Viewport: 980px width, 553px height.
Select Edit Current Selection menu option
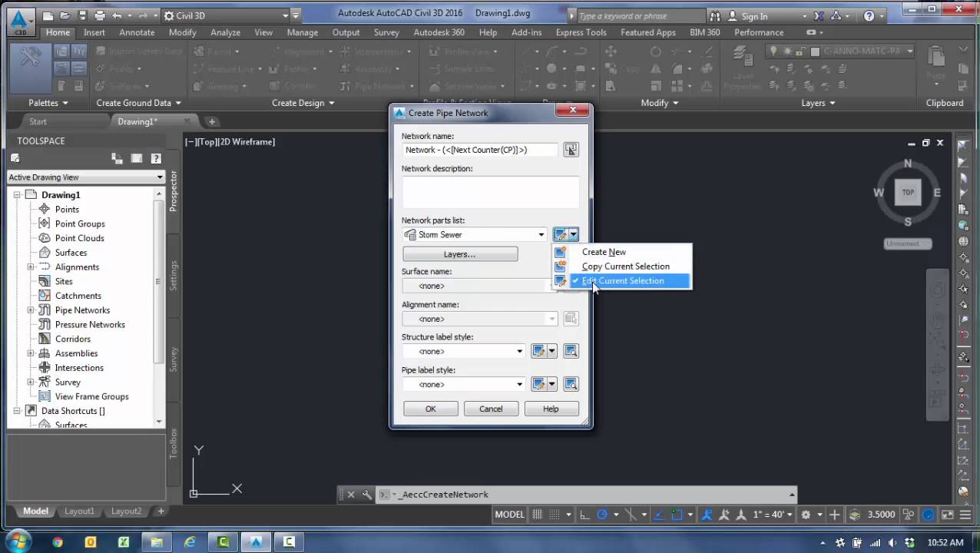click(622, 281)
